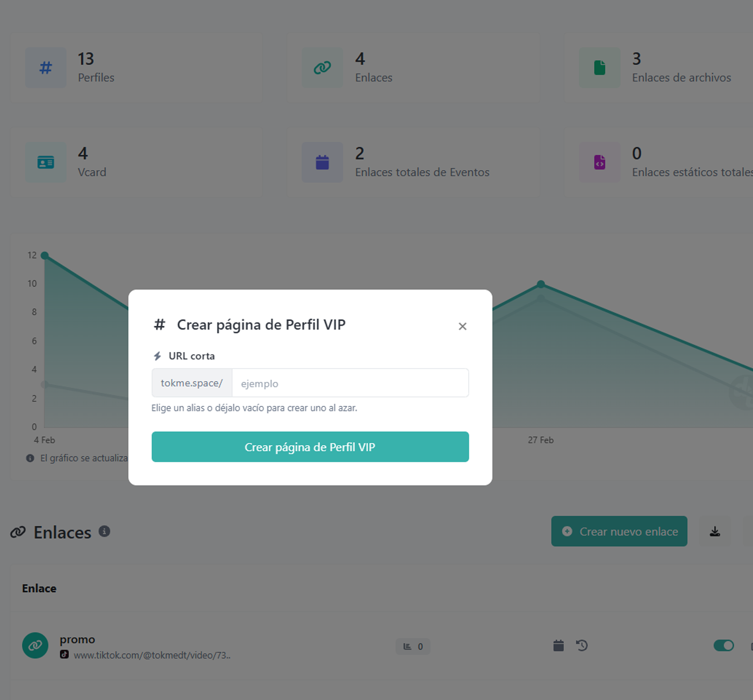
Task: Close the Crear página de Perfil VIP dialog
Action: 462,326
